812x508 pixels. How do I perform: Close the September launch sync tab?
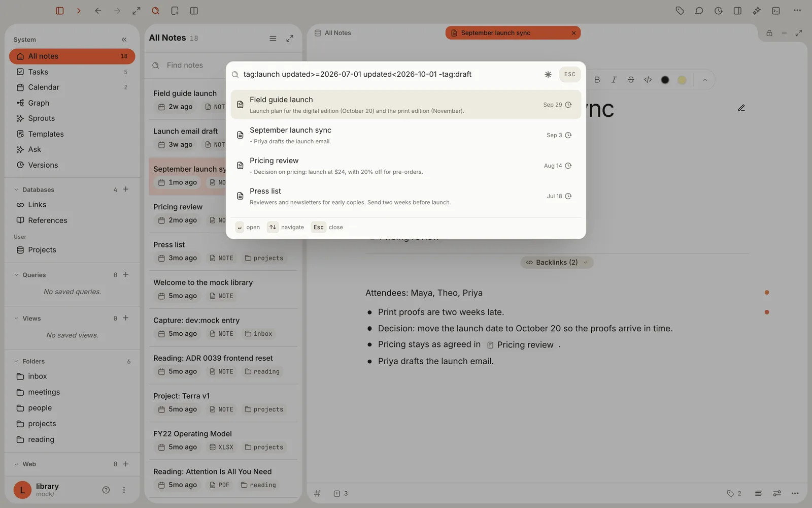573,33
